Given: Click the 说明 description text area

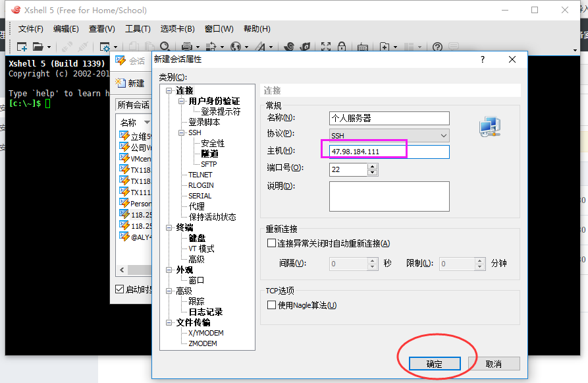Looking at the screenshot, I should (389, 196).
